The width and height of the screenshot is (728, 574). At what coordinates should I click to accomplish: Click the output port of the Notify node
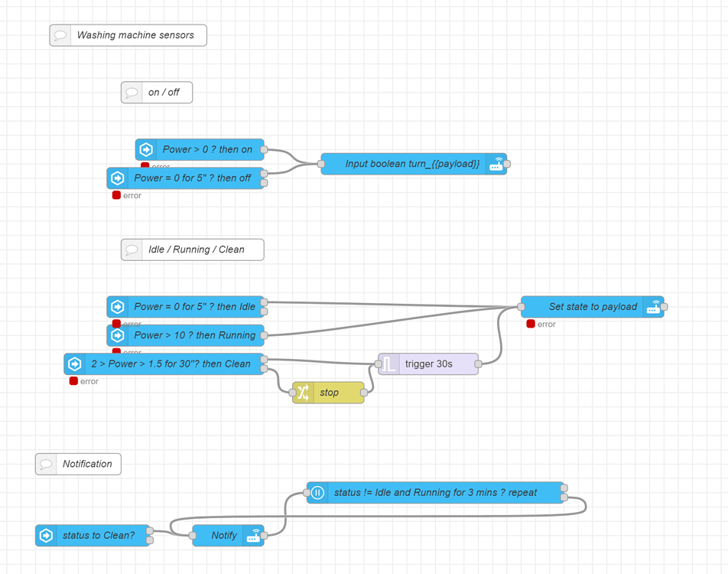coord(264,536)
